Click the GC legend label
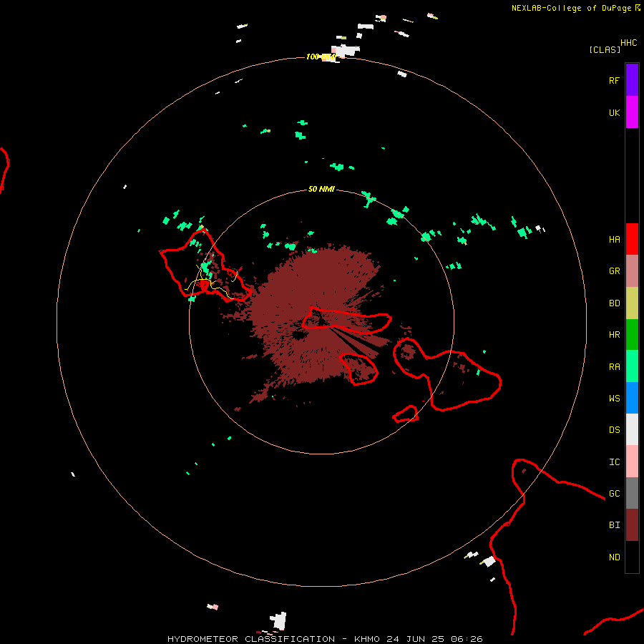The width and height of the screenshot is (644, 644). point(614,494)
